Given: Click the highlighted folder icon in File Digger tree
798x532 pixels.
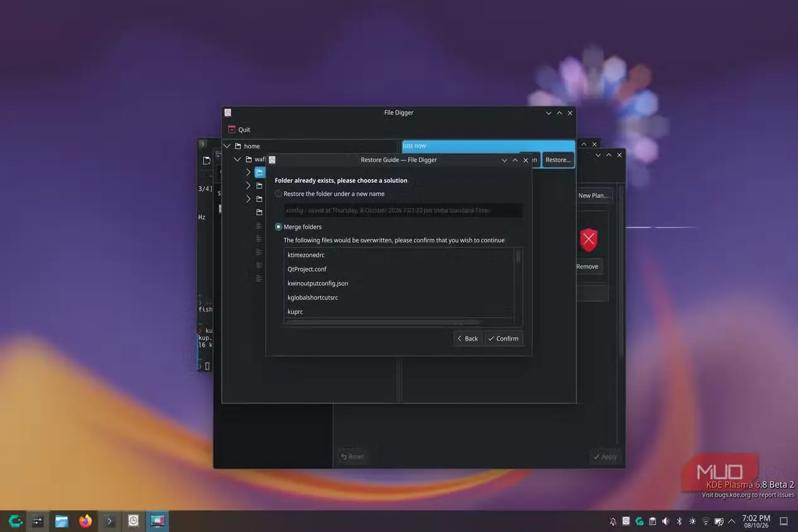Looking at the screenshot, I should 259,172.
